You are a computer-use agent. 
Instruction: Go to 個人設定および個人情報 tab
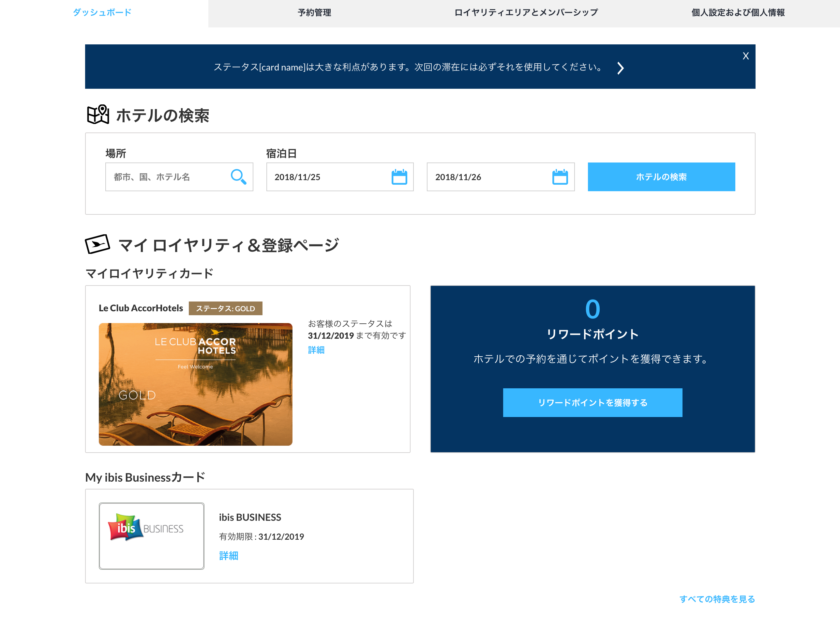point(738,12)
